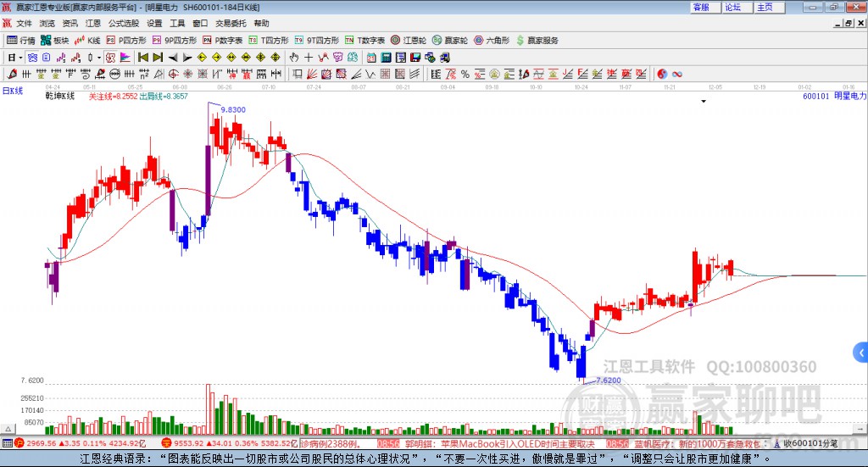Select the circled 金 golden tool

[494, 74]
